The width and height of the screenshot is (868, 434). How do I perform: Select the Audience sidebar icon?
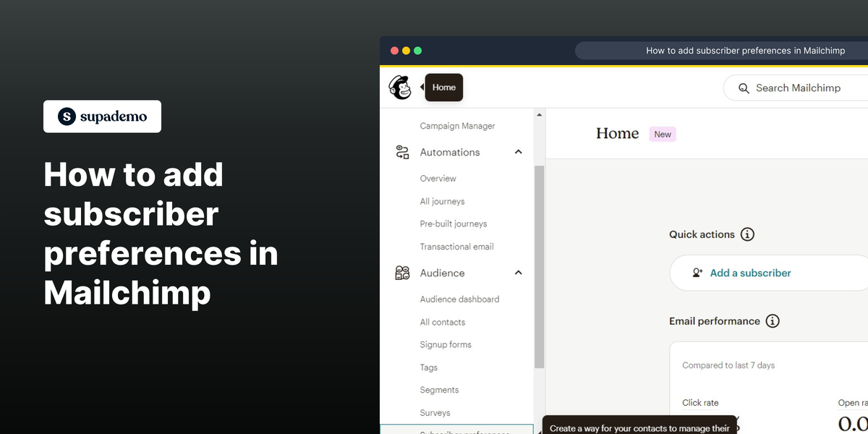pos(402,273)
